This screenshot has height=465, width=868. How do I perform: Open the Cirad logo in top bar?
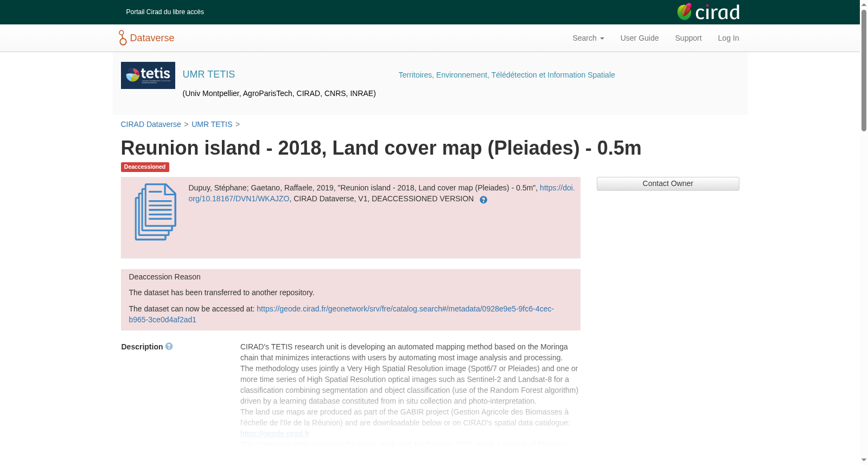click(708, 11)
